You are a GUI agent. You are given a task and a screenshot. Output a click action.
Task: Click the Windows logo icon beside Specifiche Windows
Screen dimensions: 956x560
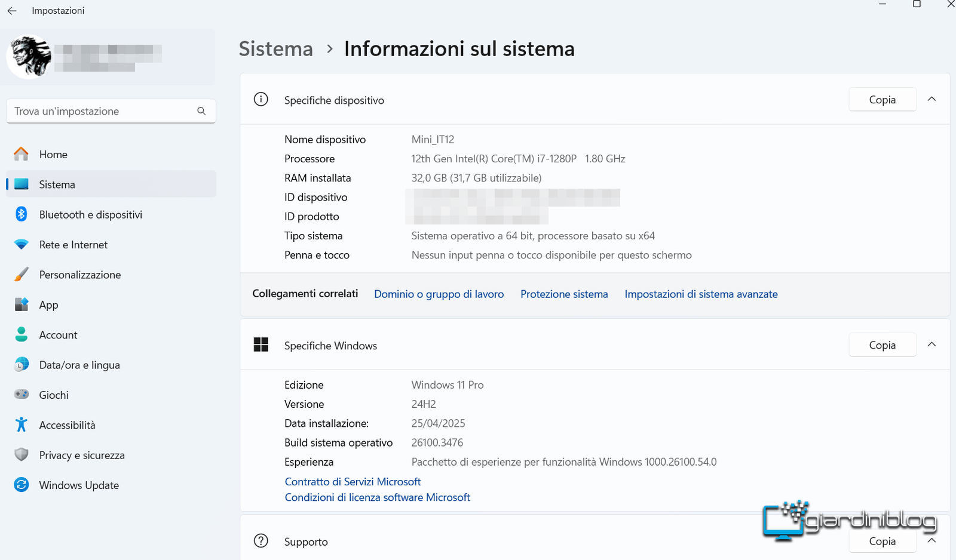coord(261,344)
